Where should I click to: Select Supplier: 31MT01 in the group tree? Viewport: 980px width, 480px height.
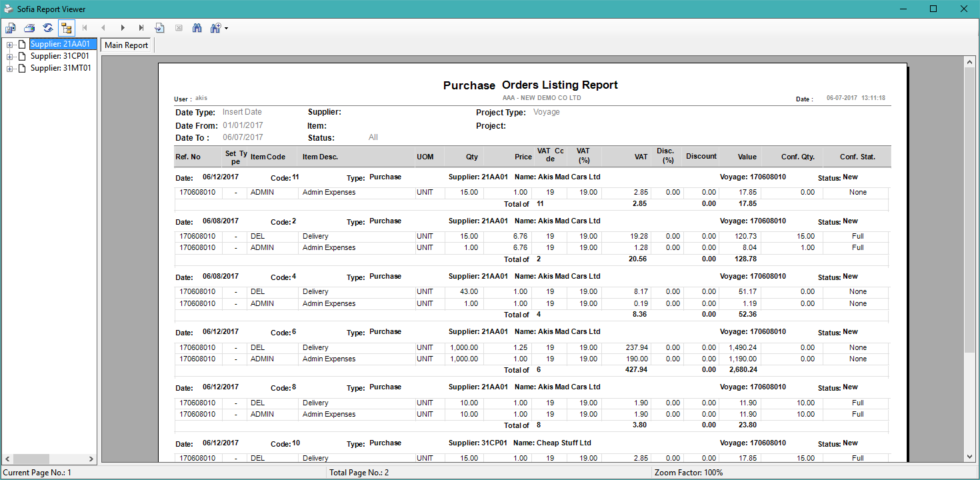(61, 68)
